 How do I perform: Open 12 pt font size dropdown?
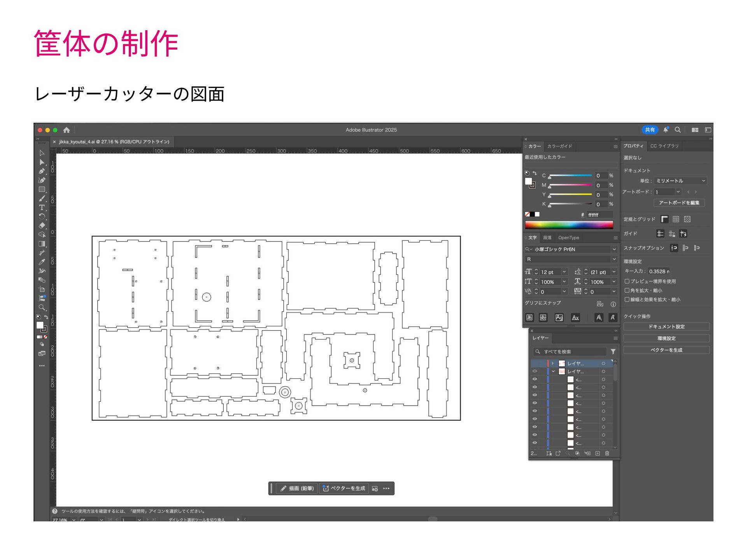pyautogui.click(x=565, y=272)
